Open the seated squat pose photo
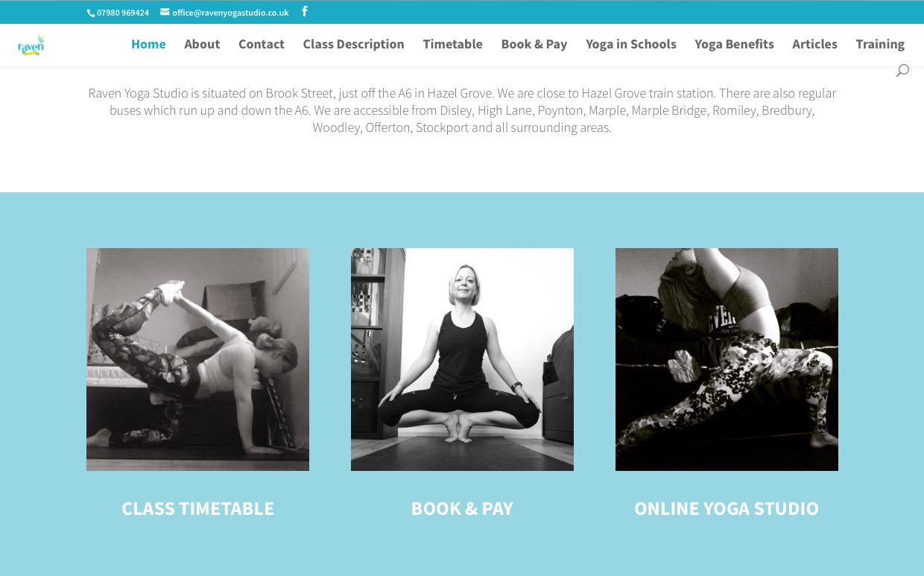The width and height of the screenshot is (924, 576). click(x=462, y=359)
